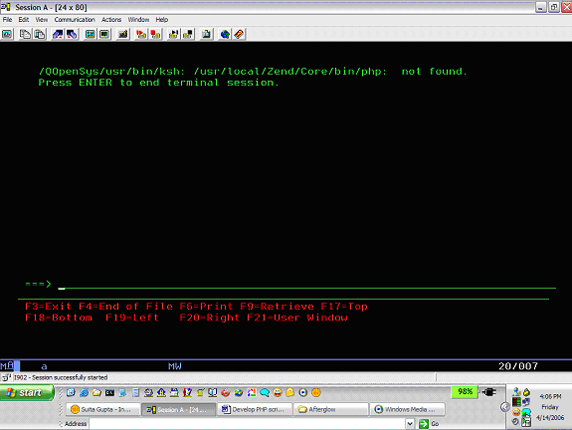This screenshot has height=430, width=572.
Task: Switch to Sulta Gupta taskbar window
Action: tap(103, 409)
